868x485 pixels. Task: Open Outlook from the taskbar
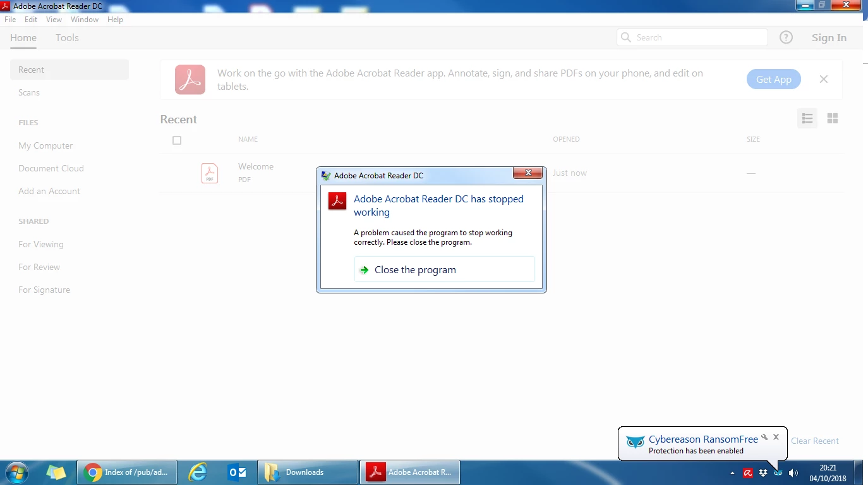[x=237, y=472]
